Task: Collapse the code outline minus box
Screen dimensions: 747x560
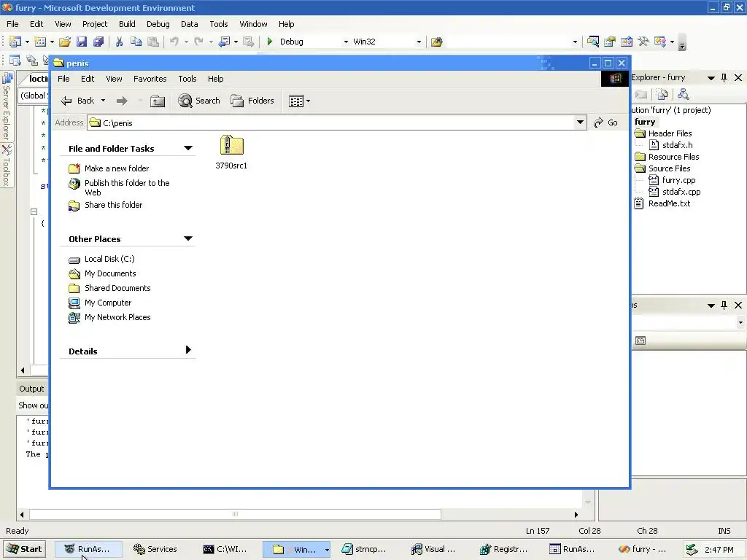Action: click(x=34, y=211)
